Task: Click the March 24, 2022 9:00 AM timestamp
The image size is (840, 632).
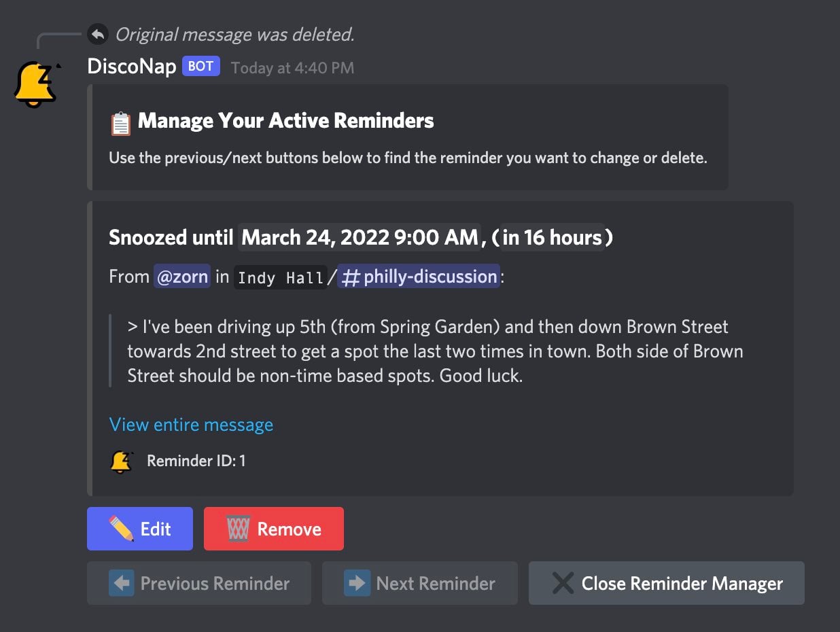Action: (360, 237)
